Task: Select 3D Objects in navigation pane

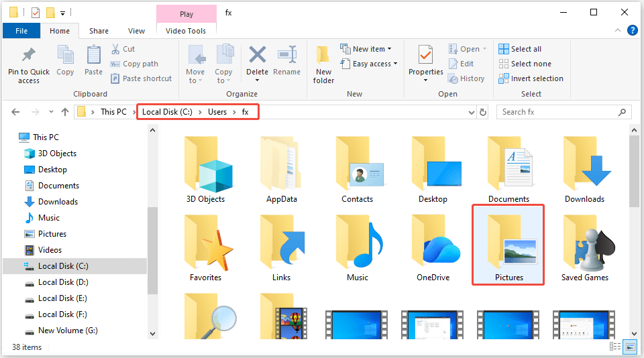Action: point(57,153)
